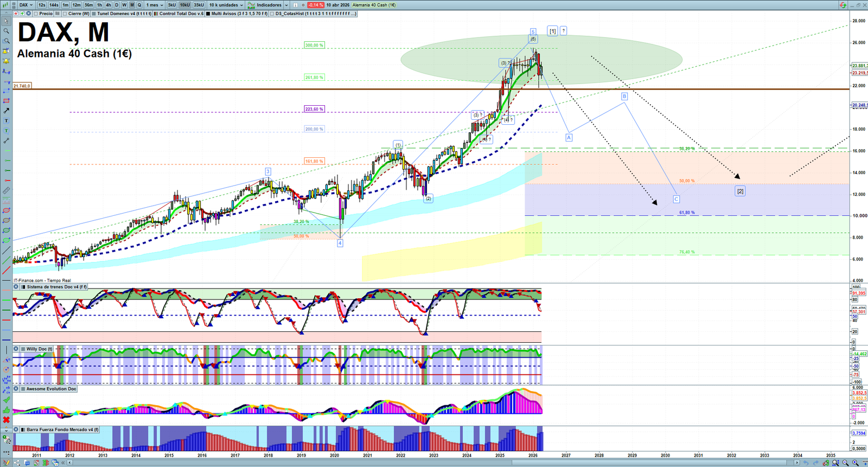Switch to the W weekly timeframe
Screen dimensions: 868x467
(x=124, y=5)
